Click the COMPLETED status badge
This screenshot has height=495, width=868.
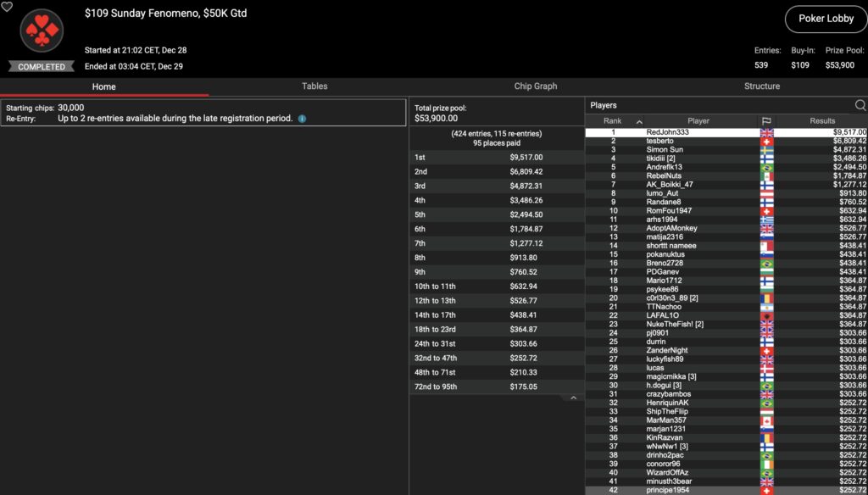coord(42,66)
